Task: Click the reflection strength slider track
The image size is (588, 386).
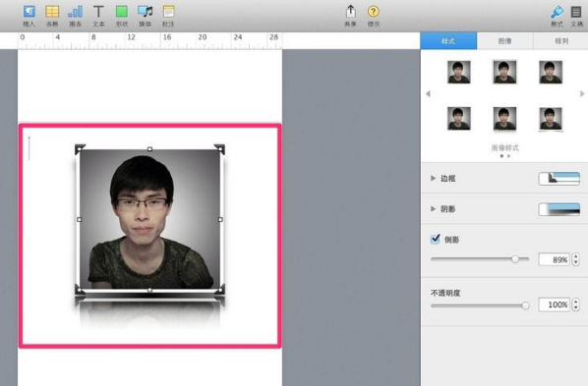Action: (x=480, y=259)
